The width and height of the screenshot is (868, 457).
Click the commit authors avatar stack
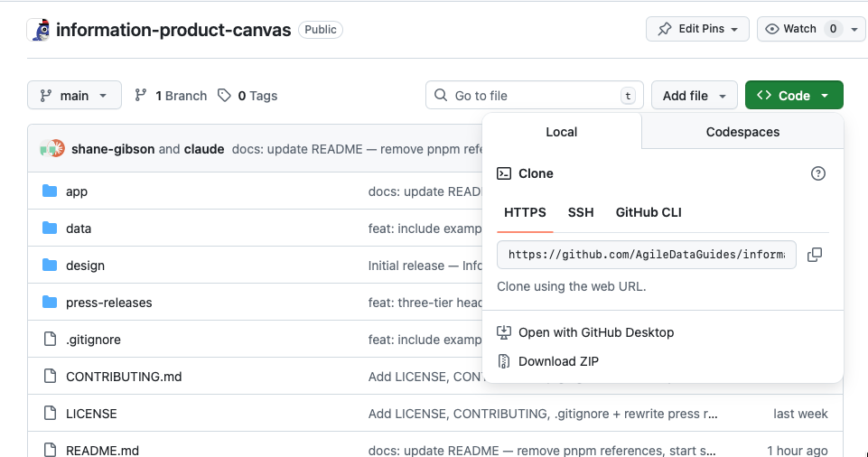click(52, 149)
